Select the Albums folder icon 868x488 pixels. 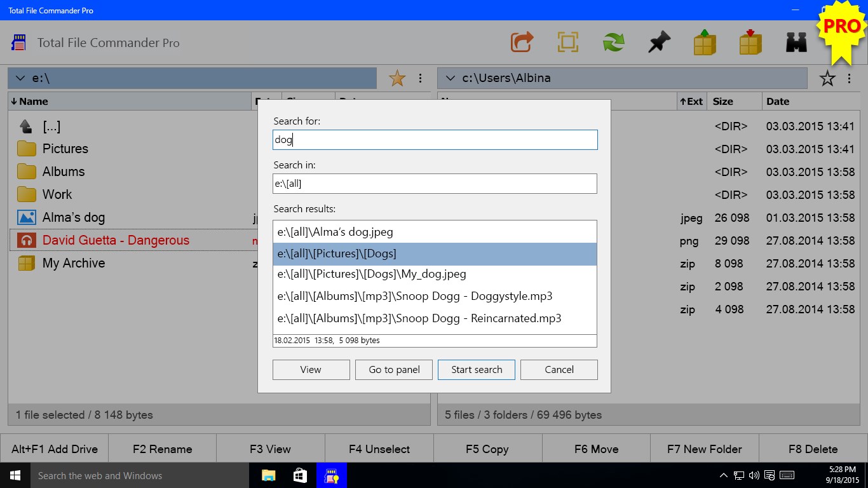click(x=26, y=172)
